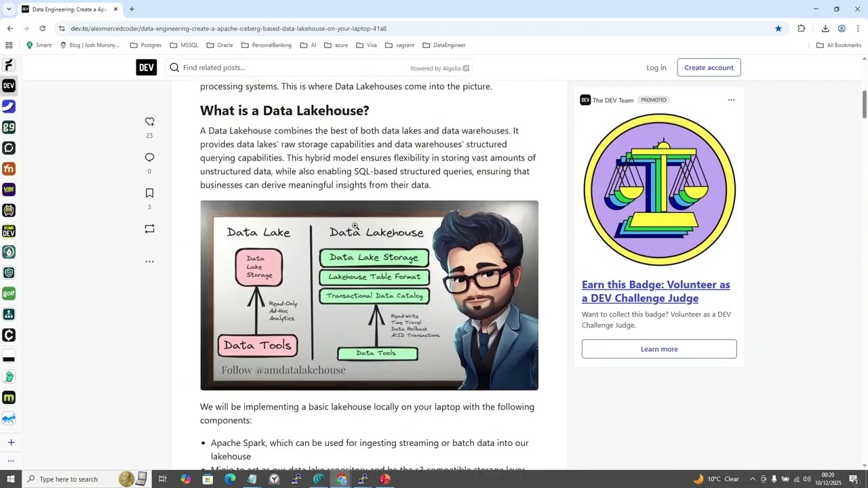Jump to comments via the speech bubble icon
This screenshot has height=488, width=868.
(149, 157)
